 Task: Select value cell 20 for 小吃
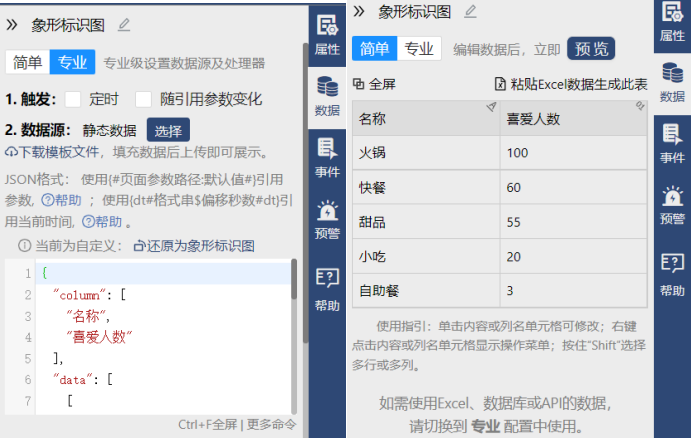coord(574,256)
